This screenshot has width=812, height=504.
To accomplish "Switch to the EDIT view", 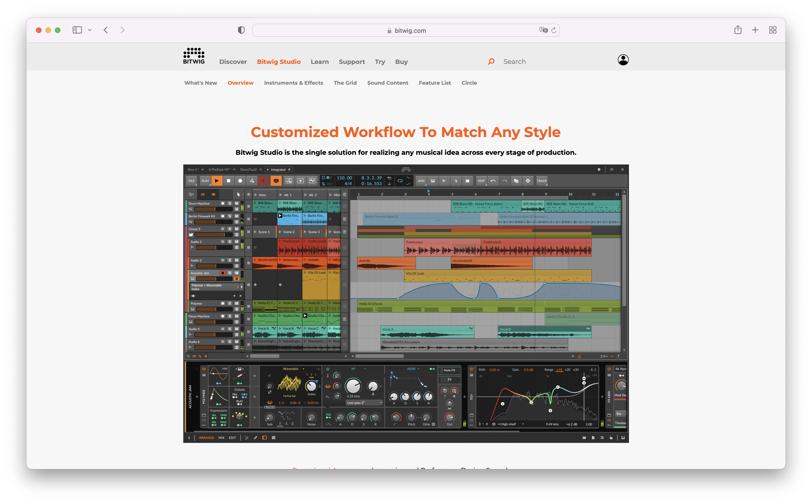I will pos(232,438).
